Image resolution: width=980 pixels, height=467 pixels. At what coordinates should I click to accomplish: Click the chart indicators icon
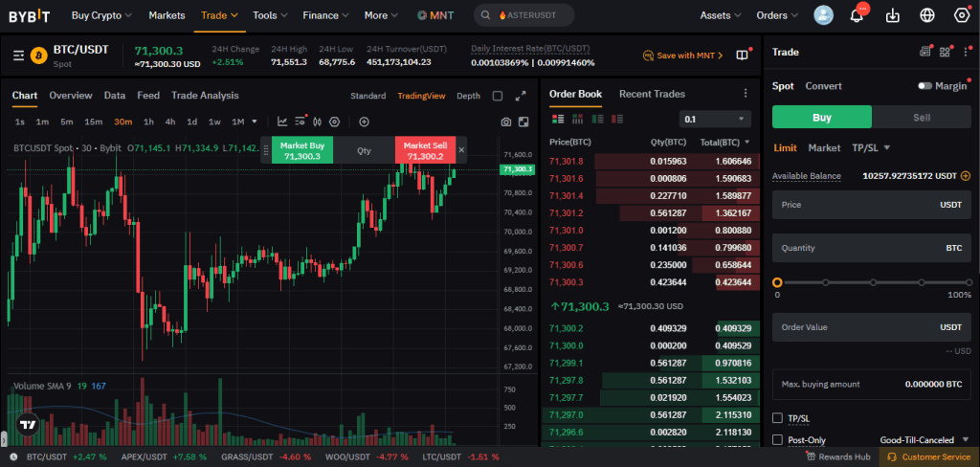282,122
